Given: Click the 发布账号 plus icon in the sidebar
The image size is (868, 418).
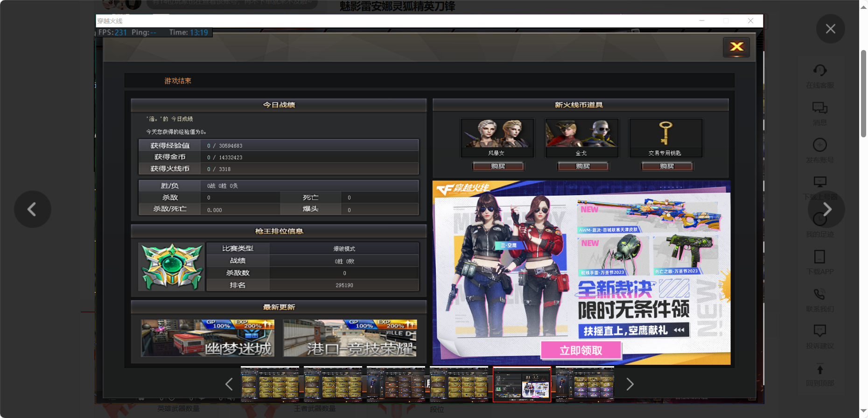Looking at the screenshot, I should point(820,145).
